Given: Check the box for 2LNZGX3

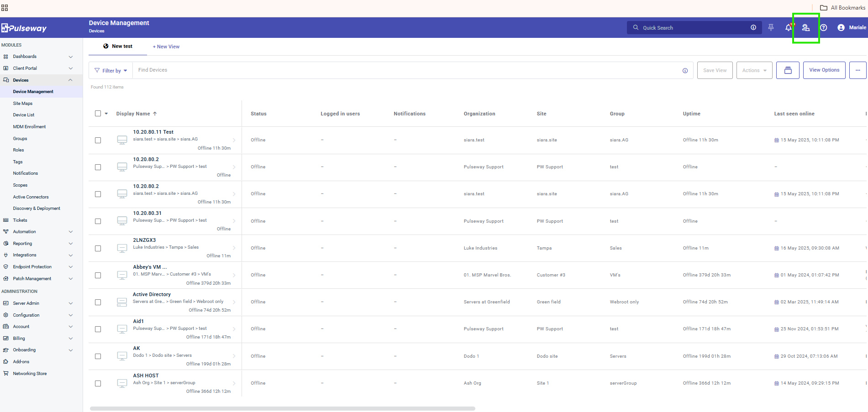Looking at the screenshot, I should pyautogui.click(x=98, y=248).
